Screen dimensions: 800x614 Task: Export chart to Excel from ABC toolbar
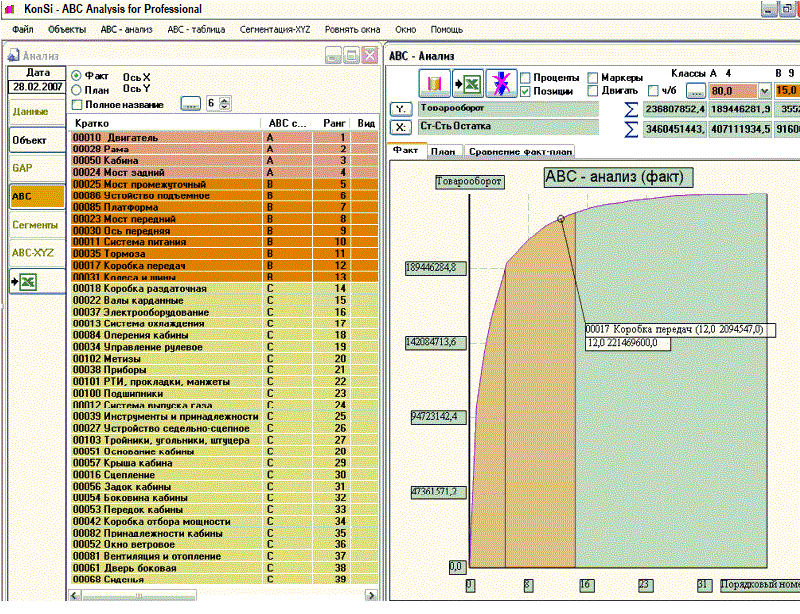468,83
